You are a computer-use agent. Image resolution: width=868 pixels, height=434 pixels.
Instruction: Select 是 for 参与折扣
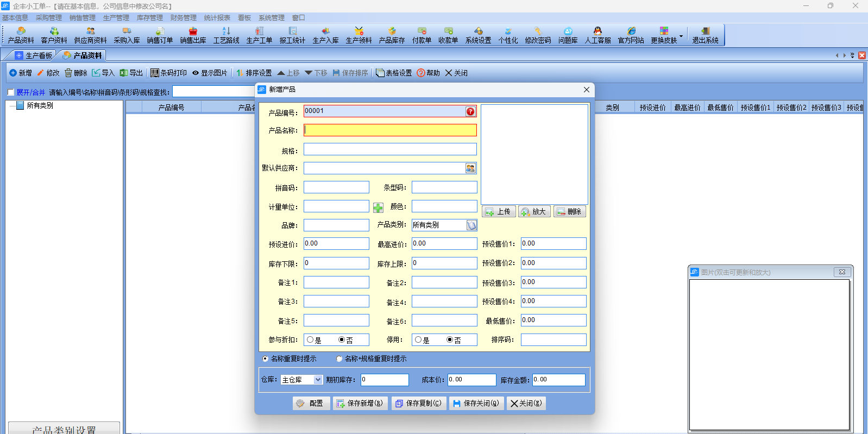(310, 340)
